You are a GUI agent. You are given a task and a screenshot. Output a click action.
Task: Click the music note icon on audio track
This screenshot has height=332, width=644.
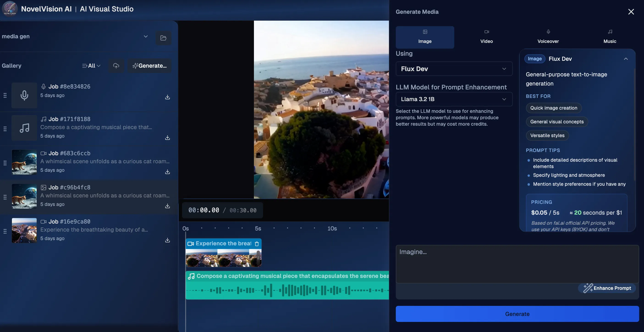[x=191, y=276]
